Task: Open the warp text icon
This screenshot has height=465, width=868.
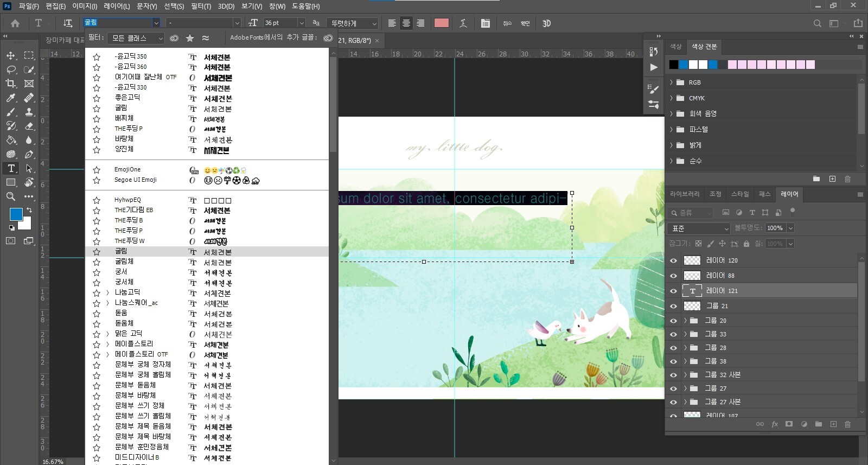Action: (463, 23)
